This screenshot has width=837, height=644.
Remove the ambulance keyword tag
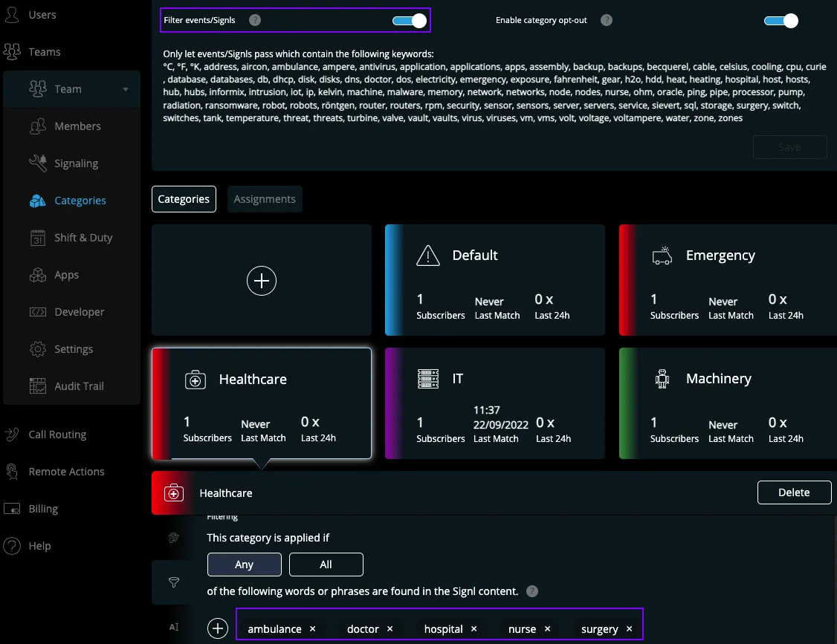(313, 629)
